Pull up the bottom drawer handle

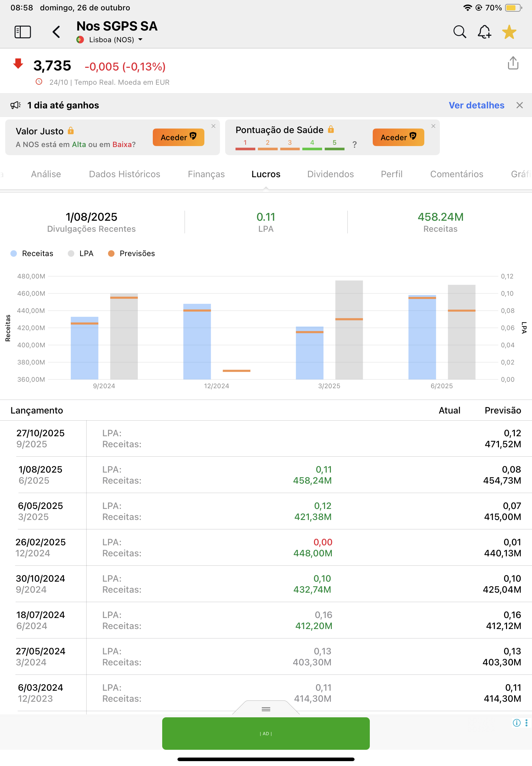click(266, 709)
